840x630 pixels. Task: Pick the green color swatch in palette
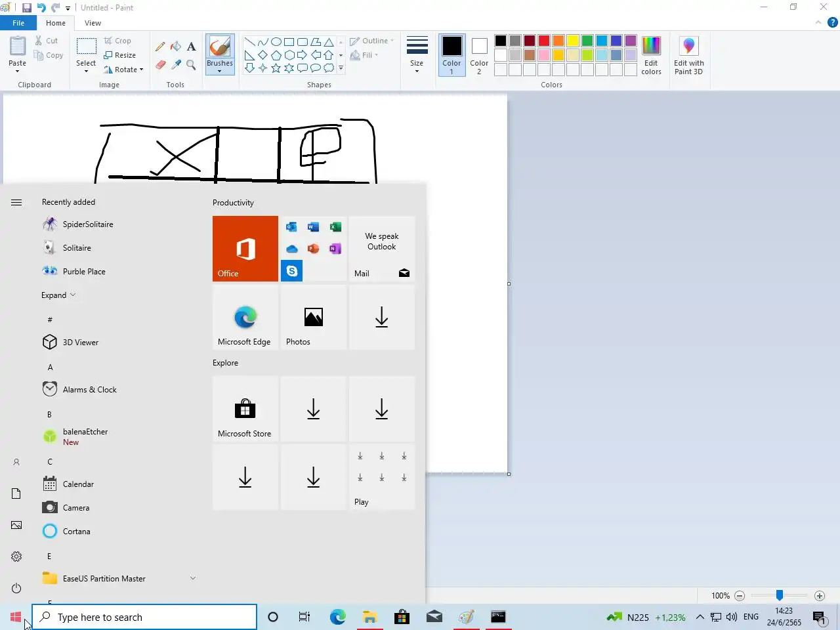587,41
